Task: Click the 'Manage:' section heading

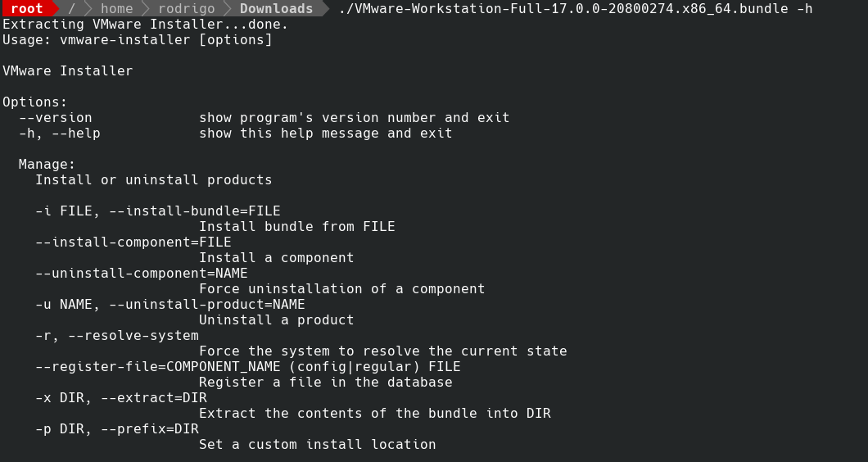Action: coord(47,165)
